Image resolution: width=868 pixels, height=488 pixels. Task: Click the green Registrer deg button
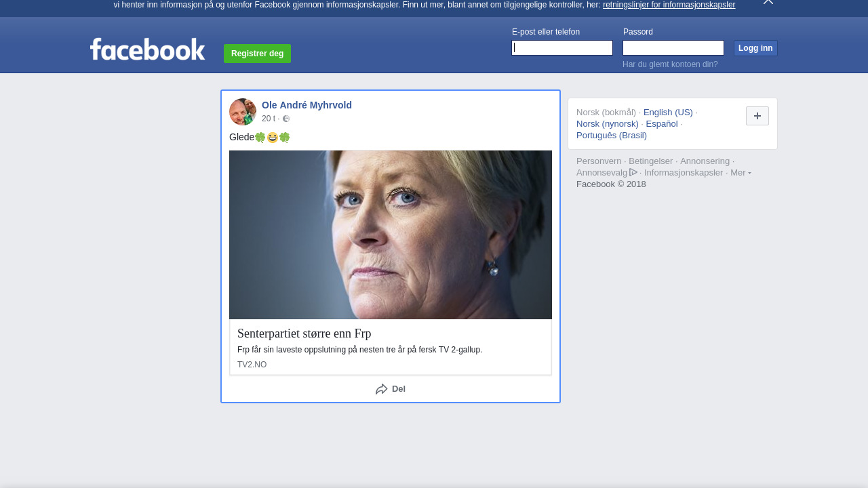(x=257, y=54)
